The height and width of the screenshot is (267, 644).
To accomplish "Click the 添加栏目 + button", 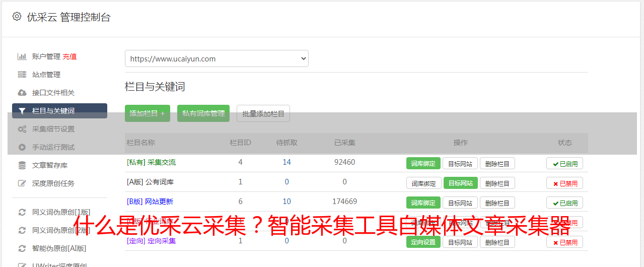I will click(148, 113).
